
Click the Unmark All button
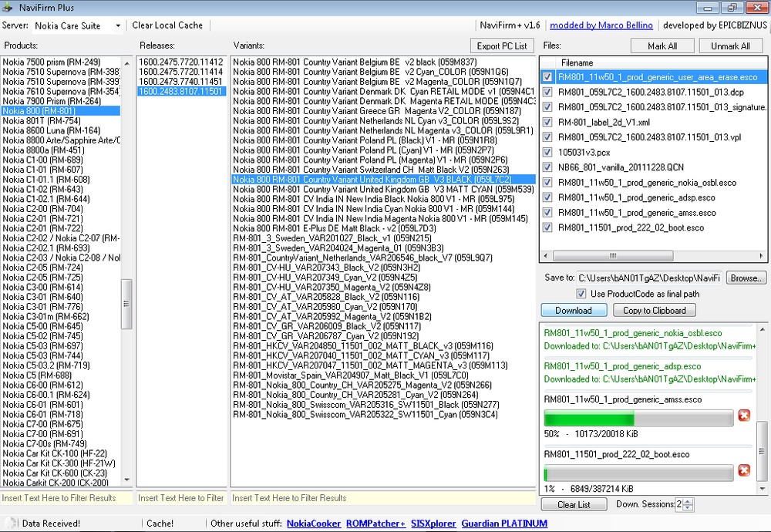(731, 46)
